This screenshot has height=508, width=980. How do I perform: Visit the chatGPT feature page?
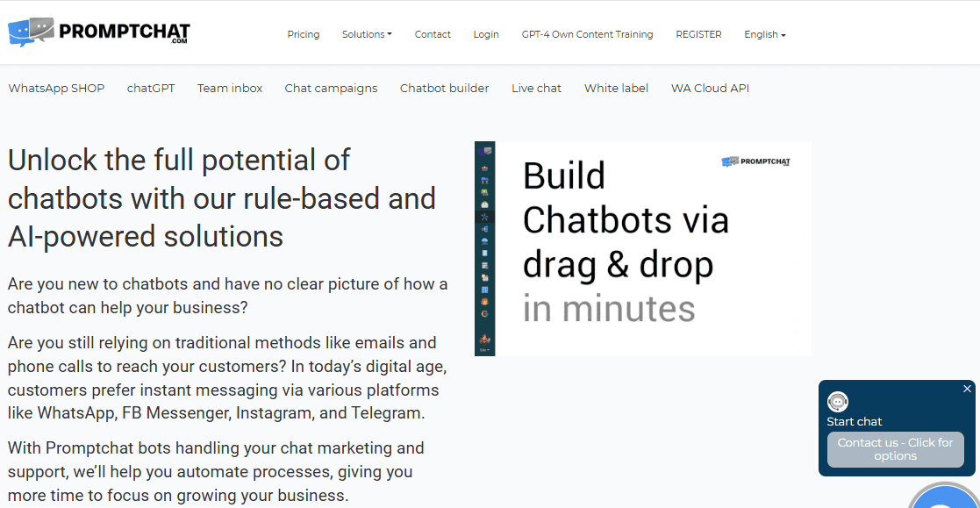pyautogui.click(x=151, y=88)
